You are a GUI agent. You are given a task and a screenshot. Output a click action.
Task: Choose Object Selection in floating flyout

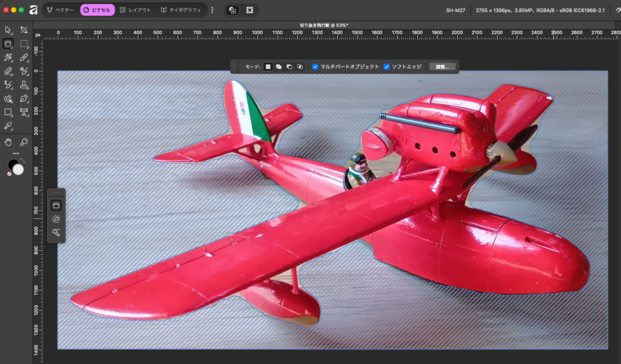[56, 205]
